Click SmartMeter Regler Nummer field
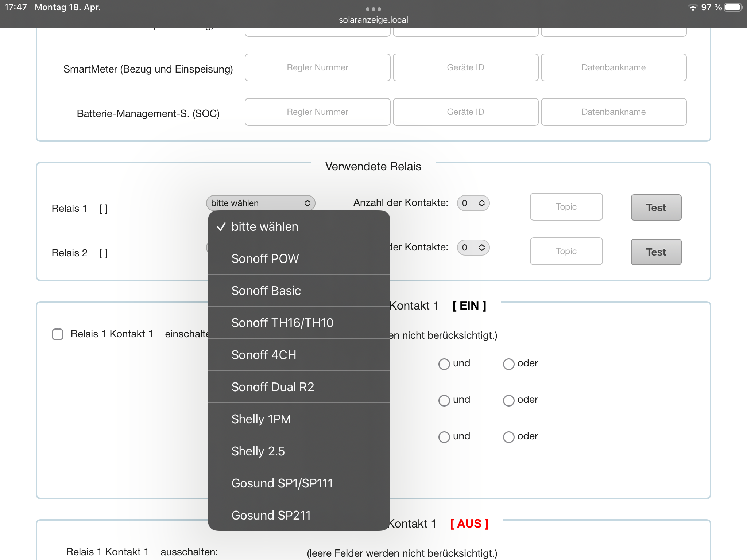The image size is (747, 560). [x=317, y=67]
